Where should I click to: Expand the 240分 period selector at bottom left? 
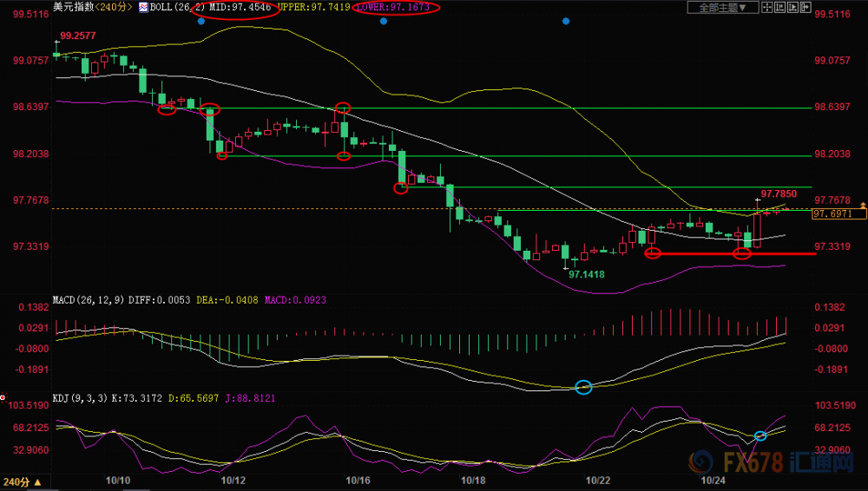tap(23, 482)
